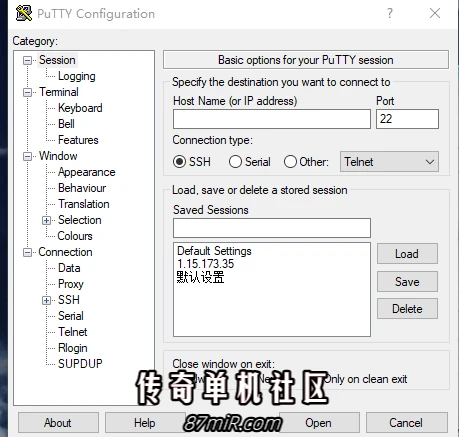The image size is (459, 437).
Task: Expand the SSH tree node under Connection
Action: 47,300
